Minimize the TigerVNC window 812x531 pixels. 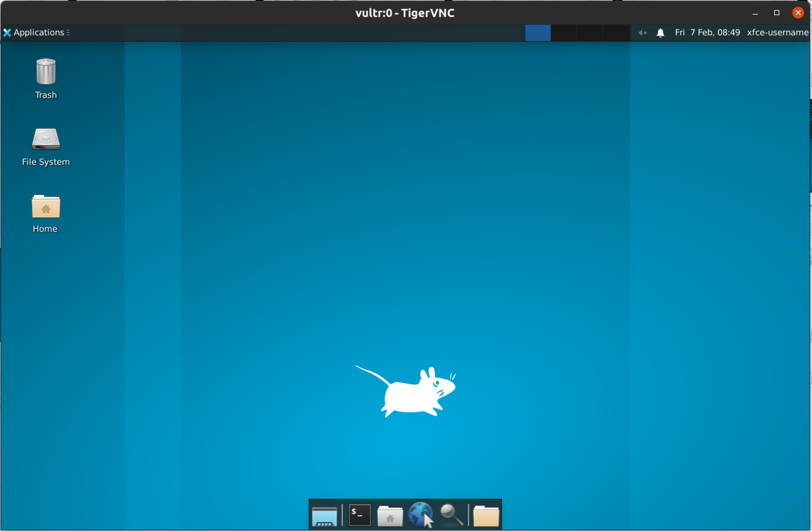pos(756,13)
